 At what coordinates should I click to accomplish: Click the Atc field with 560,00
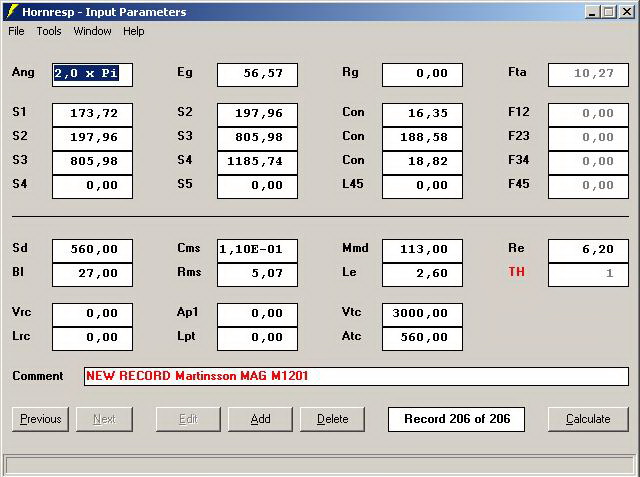(x=422, y=339)
